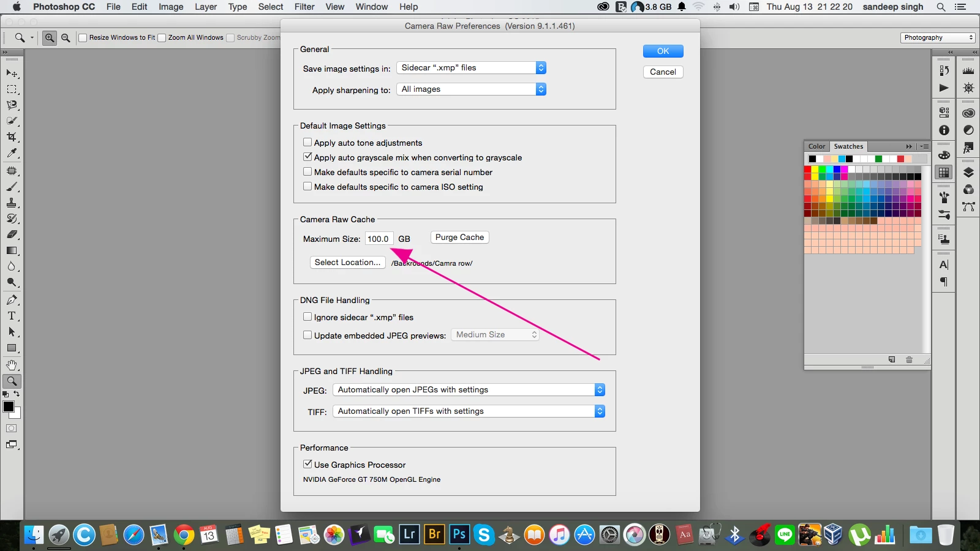The height and width of the screenshot is (551, 980).
Task: Open the Save image settings in dropdown
Action: pos(471,68)
